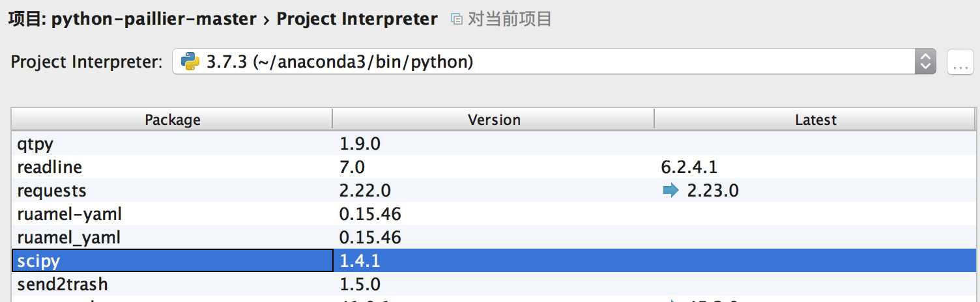The height and width of the screenshot is (302, 980).
Task: Click the Project Interpreter breadcrumb
Action: click(357, 19)
